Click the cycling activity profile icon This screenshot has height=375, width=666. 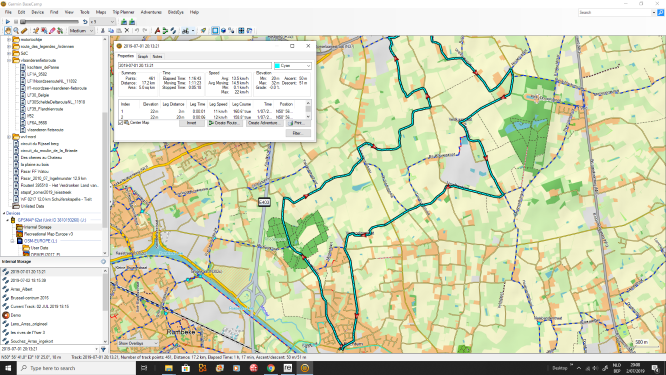click(x=186, y=31)
